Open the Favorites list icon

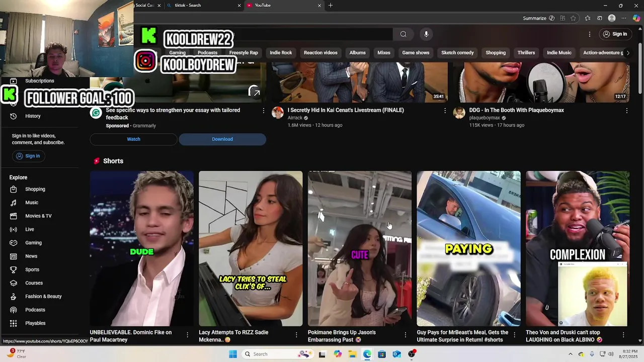tap(588, 18)
